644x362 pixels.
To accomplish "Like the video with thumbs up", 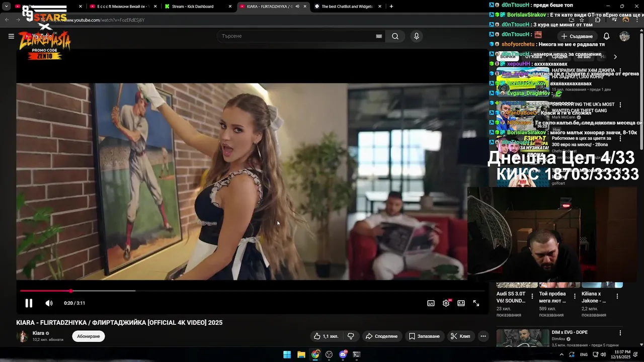I will [x=326, y=336].
